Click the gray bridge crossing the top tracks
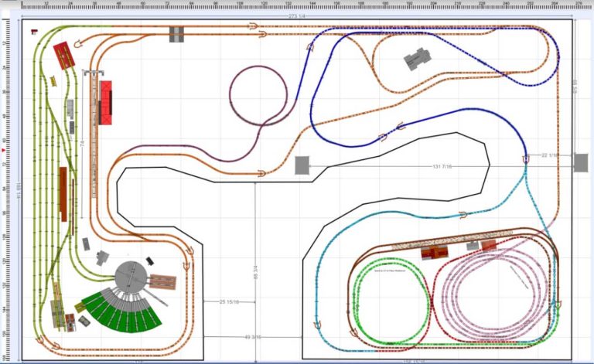Viewport: 594px width, 364px height. pyautogui.click(x=177, y=35)
